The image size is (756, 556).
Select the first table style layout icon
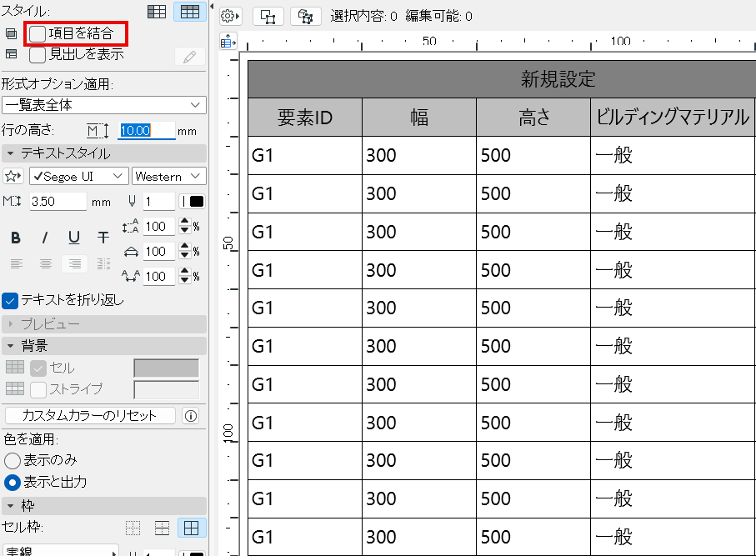[157, 11]
